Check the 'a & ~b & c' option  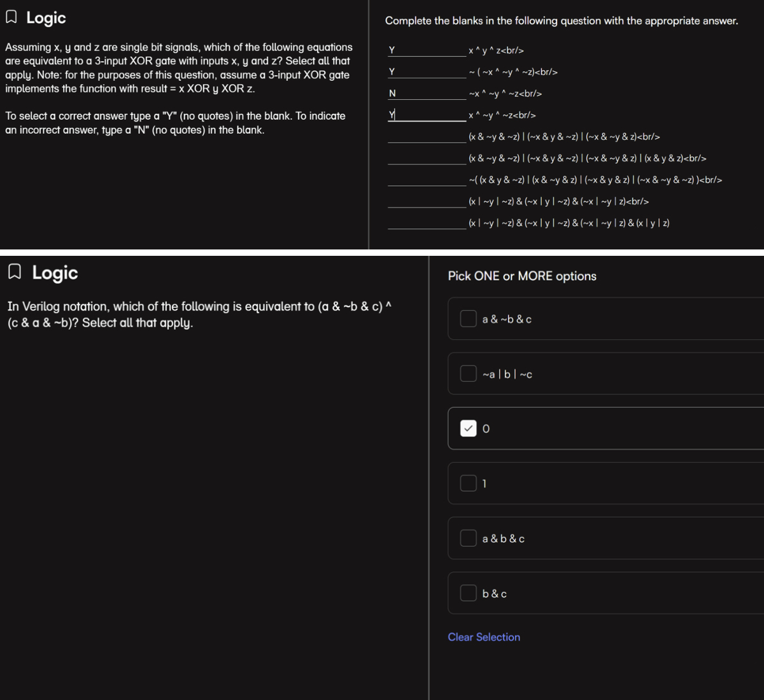pos(468,319)
